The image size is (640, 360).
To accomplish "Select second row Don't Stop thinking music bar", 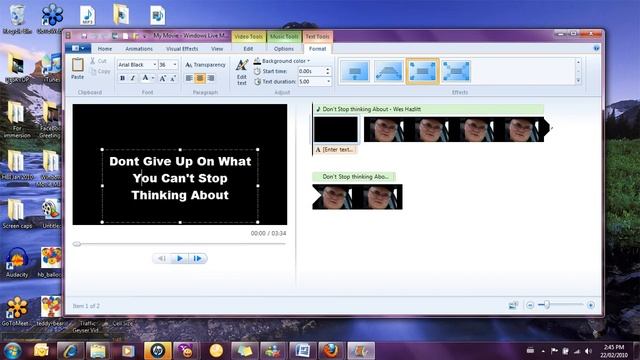I will point(354,177).
